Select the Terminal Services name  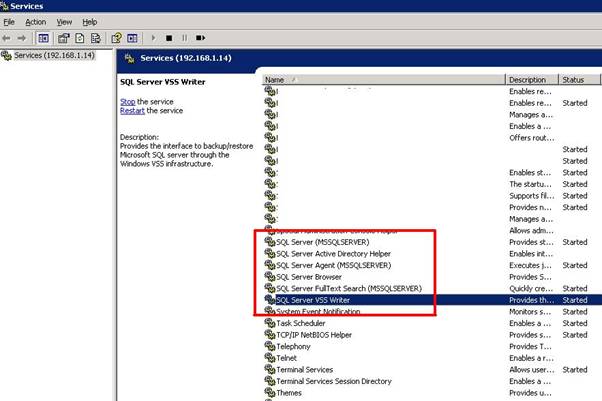(x=304, y=370)
